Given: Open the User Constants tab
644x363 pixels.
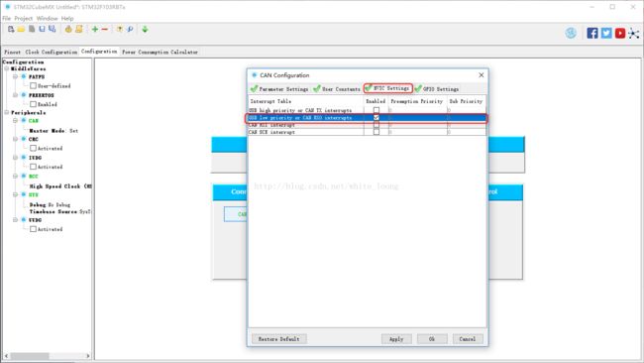Looking at the screenshot, I should coord(337,89).
